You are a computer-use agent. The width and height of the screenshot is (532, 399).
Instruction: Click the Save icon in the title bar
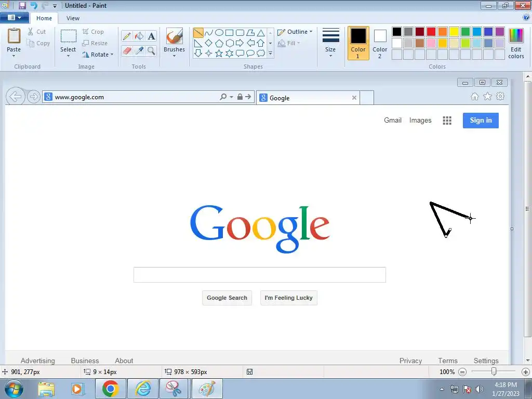tap(22, 5)
